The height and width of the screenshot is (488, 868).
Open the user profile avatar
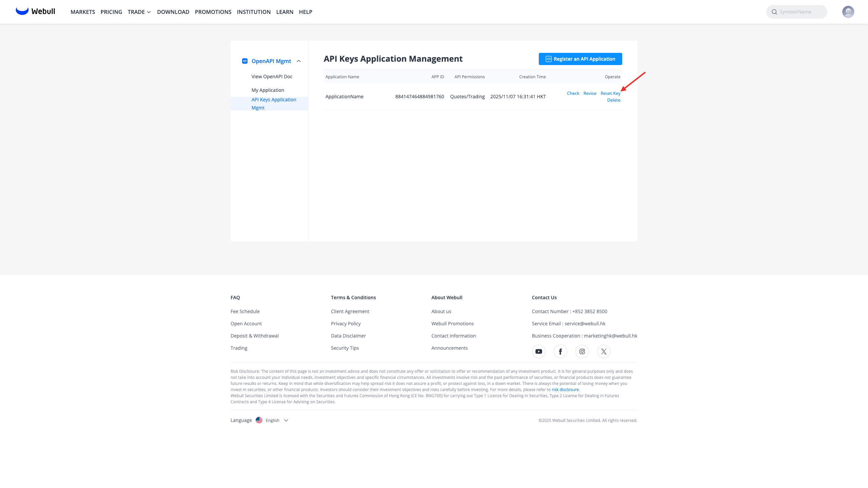coord(848,12)
